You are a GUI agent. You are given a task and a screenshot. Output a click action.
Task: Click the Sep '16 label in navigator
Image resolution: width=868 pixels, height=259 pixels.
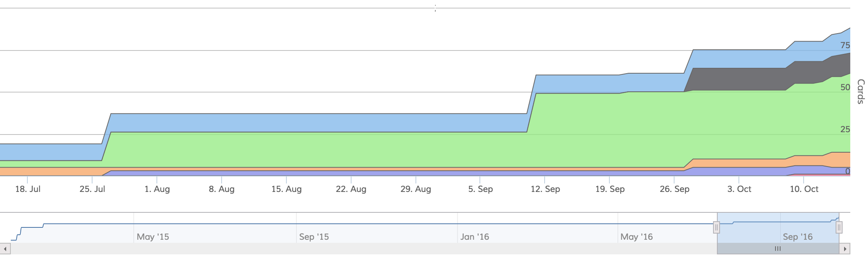click(x=798, y=237)
